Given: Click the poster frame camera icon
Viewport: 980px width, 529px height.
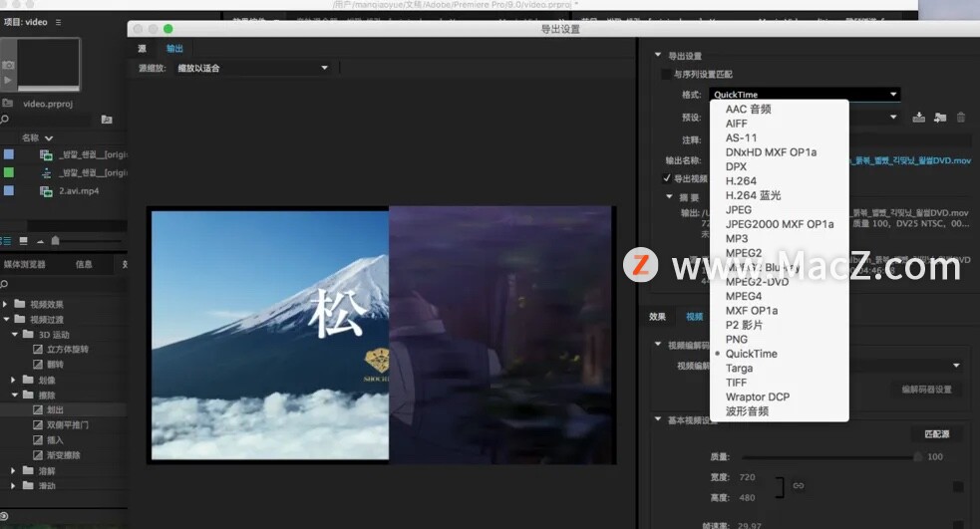Looking at the screenshot, I should [x=8, y=65].
